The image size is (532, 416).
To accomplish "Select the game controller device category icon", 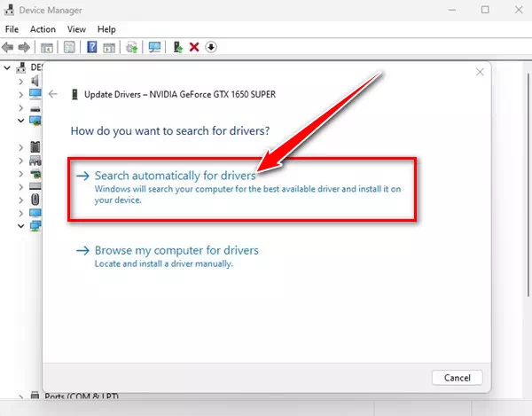I will (x=35, y=161).
